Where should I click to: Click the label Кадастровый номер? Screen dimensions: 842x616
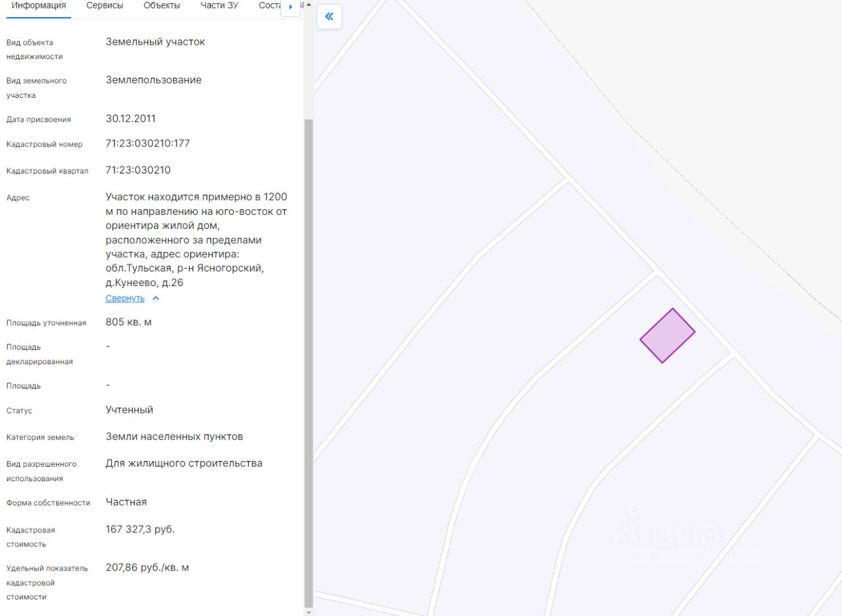(45, 145)
